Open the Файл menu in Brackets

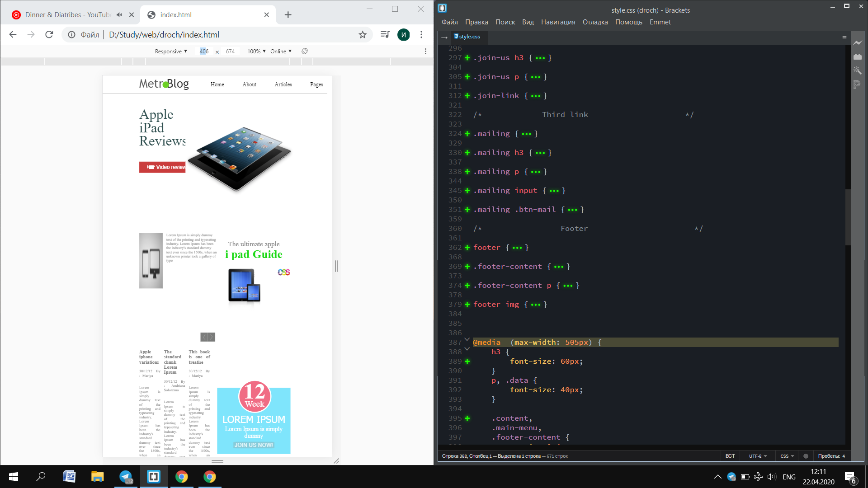click(x=450, y=22)
